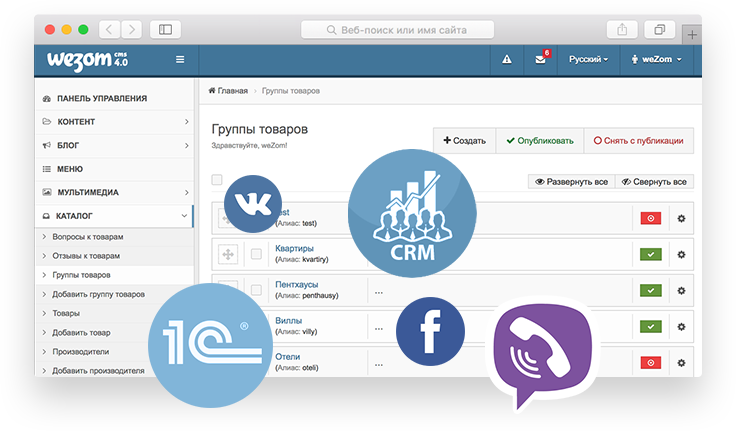Open gear settings for Пентхаусы row

click(681, 291)
